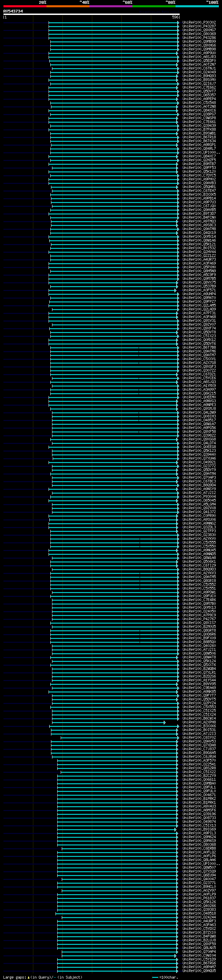
Task: Select label UniRef100_A3F571
Action: 199,290
